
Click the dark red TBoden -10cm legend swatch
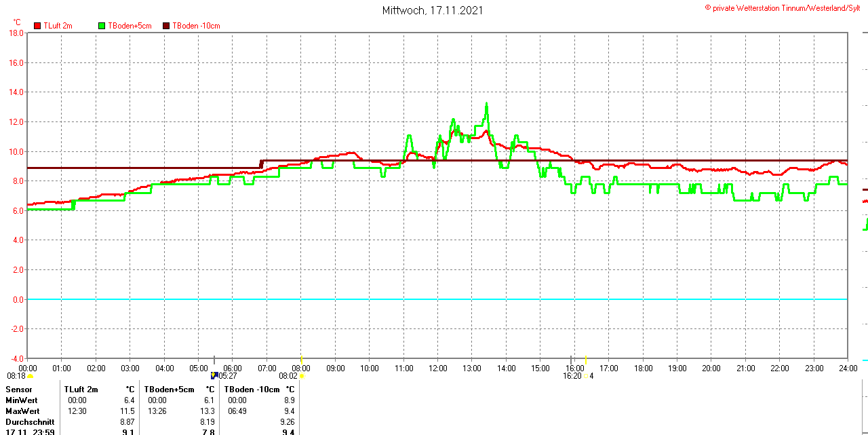coord(166,26)
